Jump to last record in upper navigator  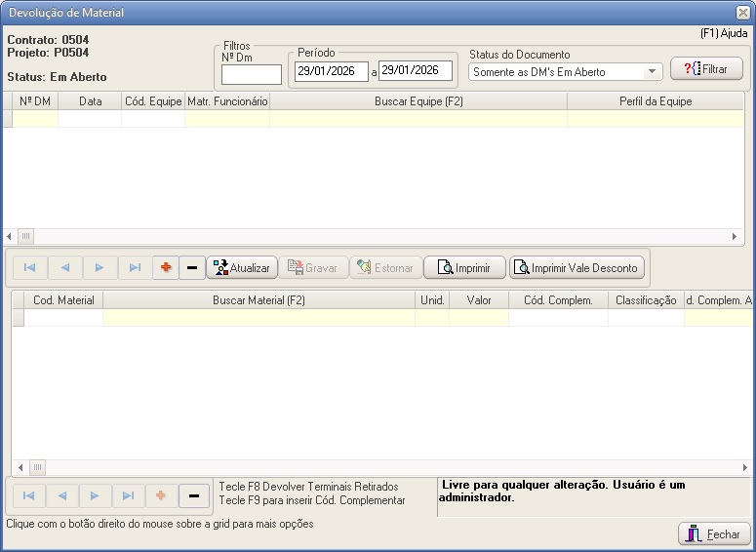135,268
